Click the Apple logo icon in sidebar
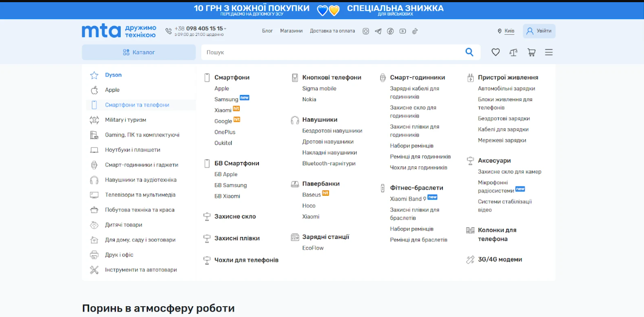Viewport: 644px width, 317px height. (x=94, y=90)
